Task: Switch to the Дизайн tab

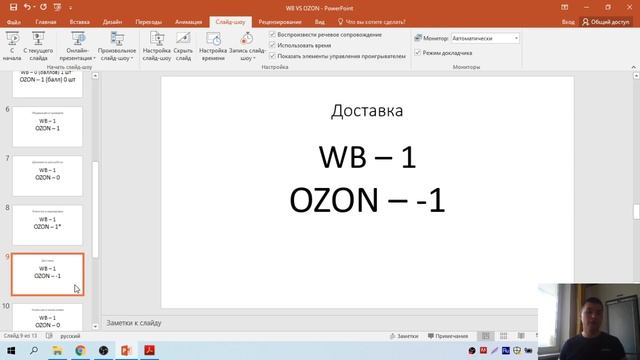Action: coord(112,22)
